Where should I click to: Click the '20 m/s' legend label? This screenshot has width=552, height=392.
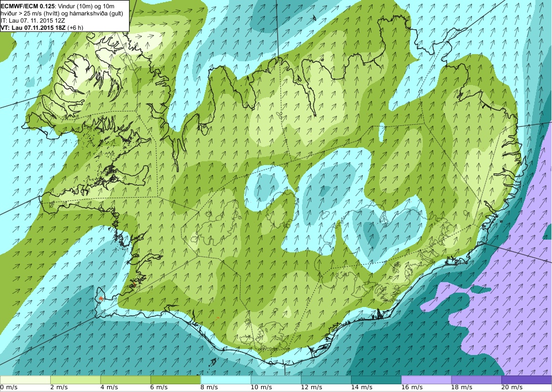pos(512,388)
